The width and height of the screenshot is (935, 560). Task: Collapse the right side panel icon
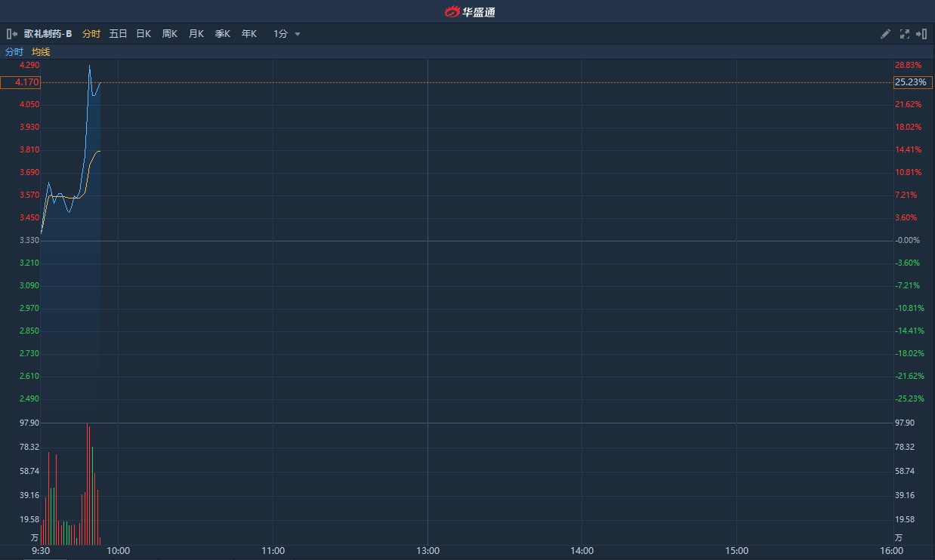(921, 34)
